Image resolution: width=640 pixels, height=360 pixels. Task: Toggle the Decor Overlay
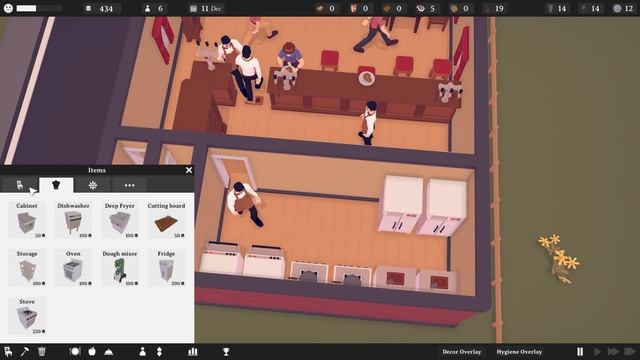coord(462,351)
